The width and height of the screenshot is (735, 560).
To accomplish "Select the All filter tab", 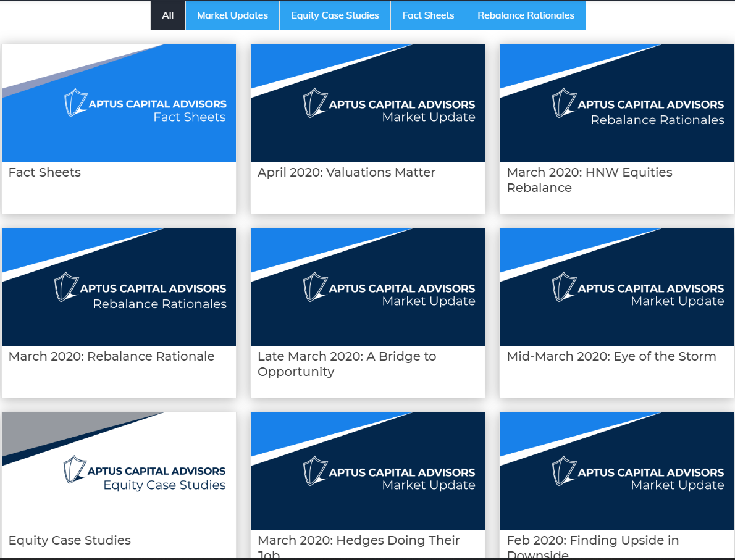I will (168, 15).
